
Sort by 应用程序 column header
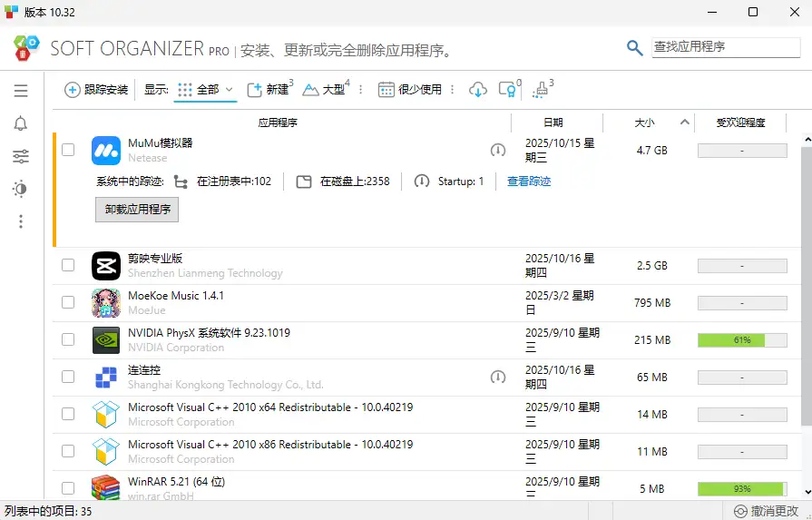coord(279,123)
